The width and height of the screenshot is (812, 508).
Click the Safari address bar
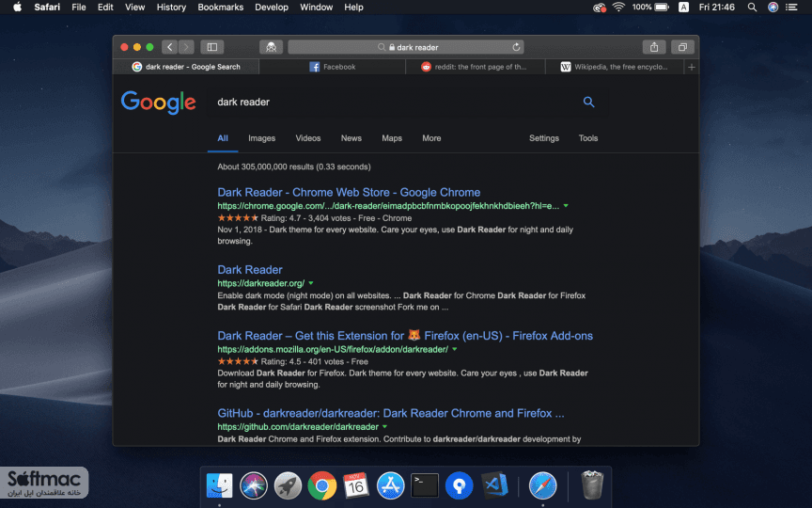coord(405,47)
